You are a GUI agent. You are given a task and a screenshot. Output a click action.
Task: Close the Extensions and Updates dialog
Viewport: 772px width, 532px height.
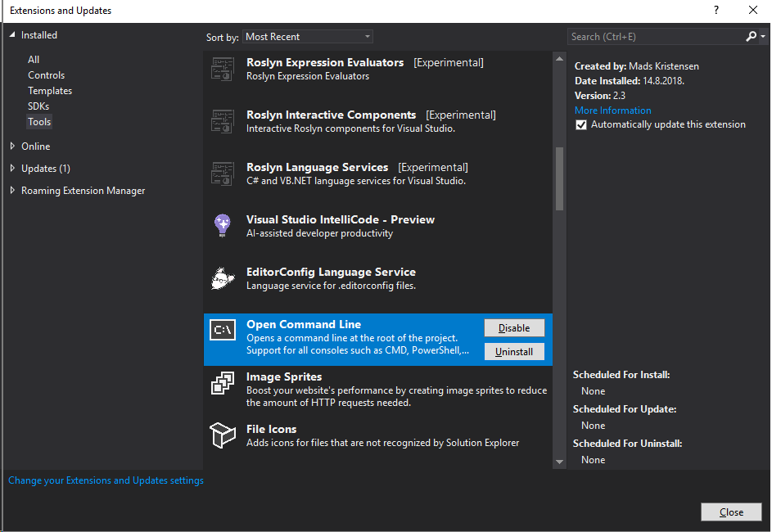pos(753,10)
